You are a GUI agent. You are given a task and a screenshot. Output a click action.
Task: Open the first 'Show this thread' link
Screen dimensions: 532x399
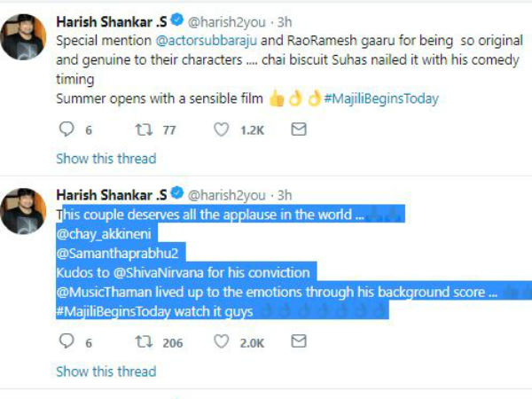click(106, 158)
